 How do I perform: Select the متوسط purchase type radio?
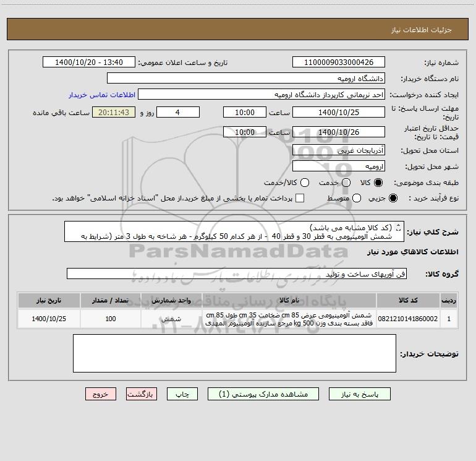click(357, 198)
